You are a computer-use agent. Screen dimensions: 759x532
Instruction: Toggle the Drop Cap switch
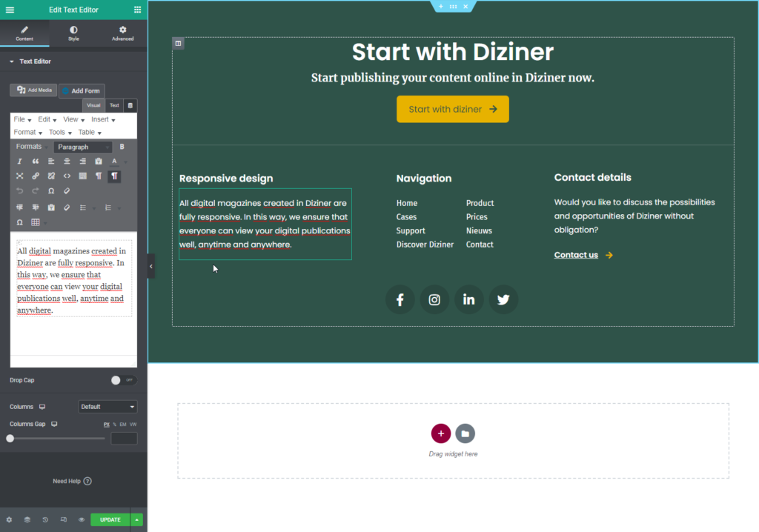(x=122, y=380)
